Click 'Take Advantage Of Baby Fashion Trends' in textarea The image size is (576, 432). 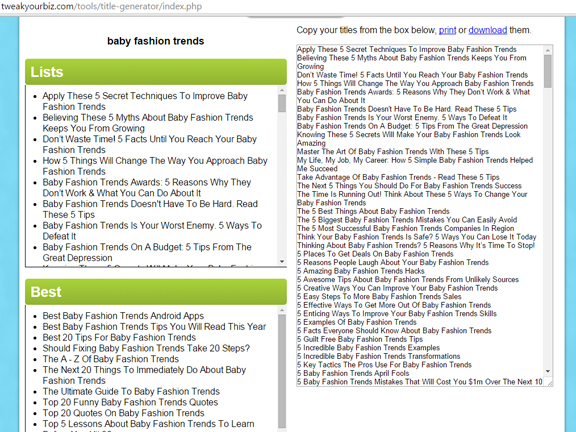[398, 177]
